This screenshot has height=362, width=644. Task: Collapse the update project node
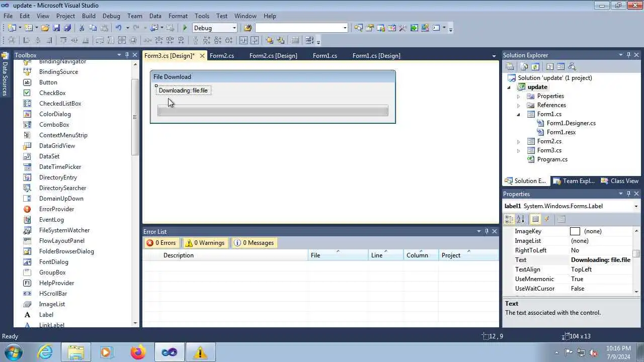tap(509, 87)
